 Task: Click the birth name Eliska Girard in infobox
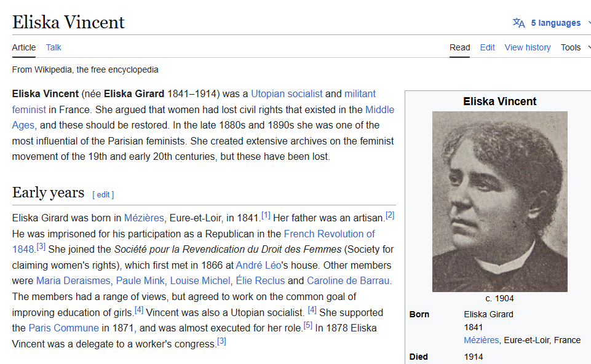488,314
